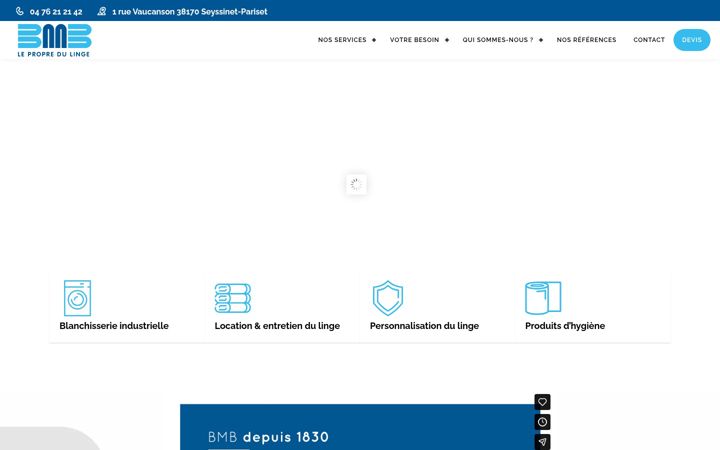Click the paper plane icon in side bar
The image size is (720, 450).
[542, 442]
